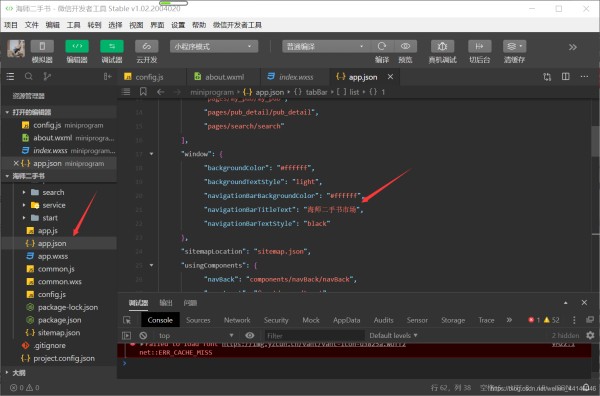600x396 pixels.
Task: Switch to AppData devtools tab
Action: pos(347,320)
